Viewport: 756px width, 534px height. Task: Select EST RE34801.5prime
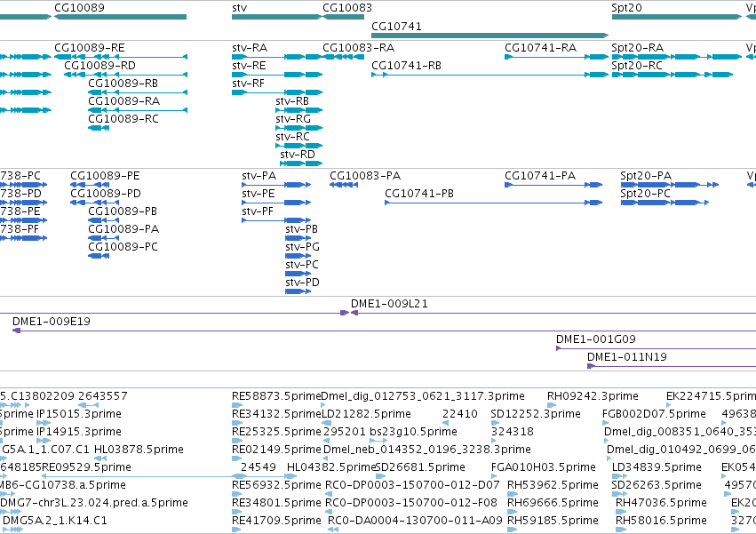[237, 512]
